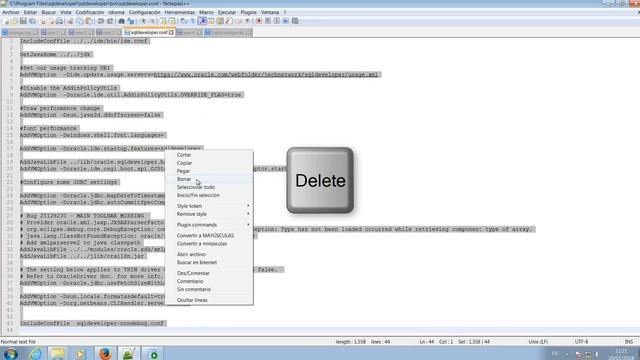Screen dimensions: 640x360
Task: Expand the Remove style submenu arrow
Action: pyautogui.click(x=248, y=214)
